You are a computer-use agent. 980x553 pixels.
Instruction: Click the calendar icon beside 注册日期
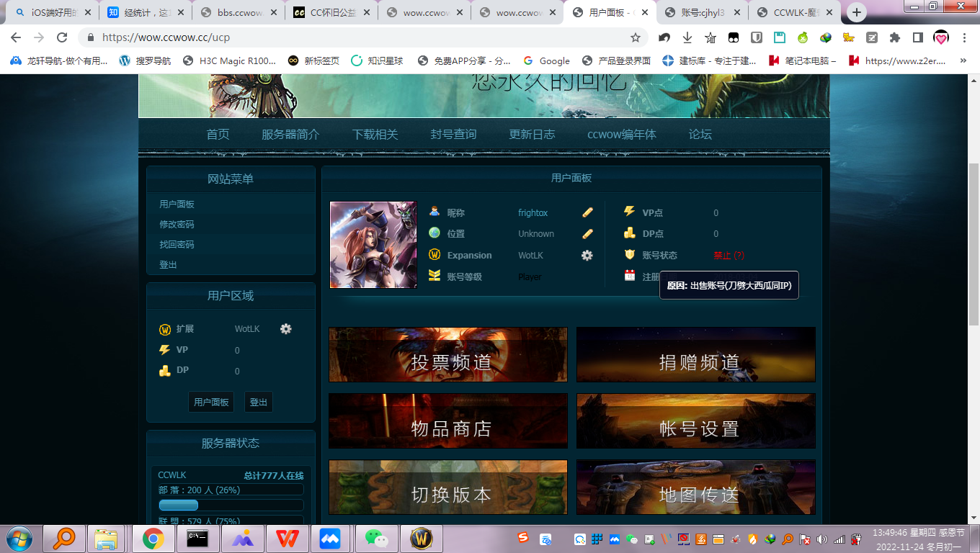[631, 276]
